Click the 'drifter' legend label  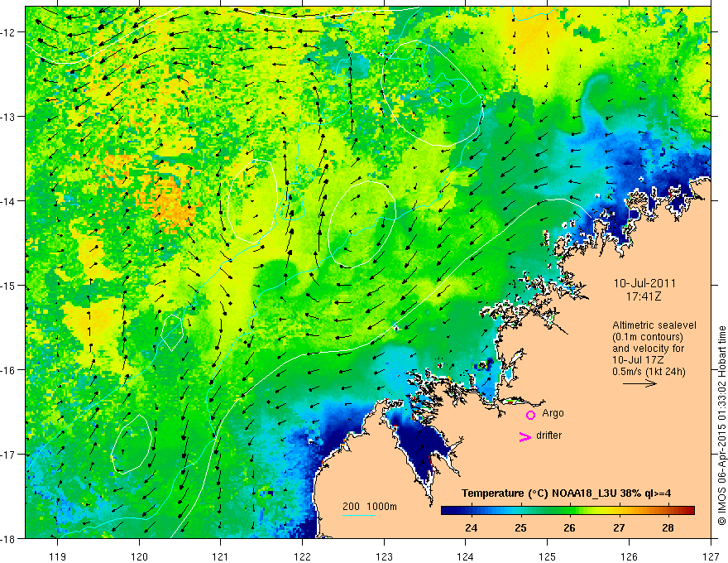tap(548, 435)
